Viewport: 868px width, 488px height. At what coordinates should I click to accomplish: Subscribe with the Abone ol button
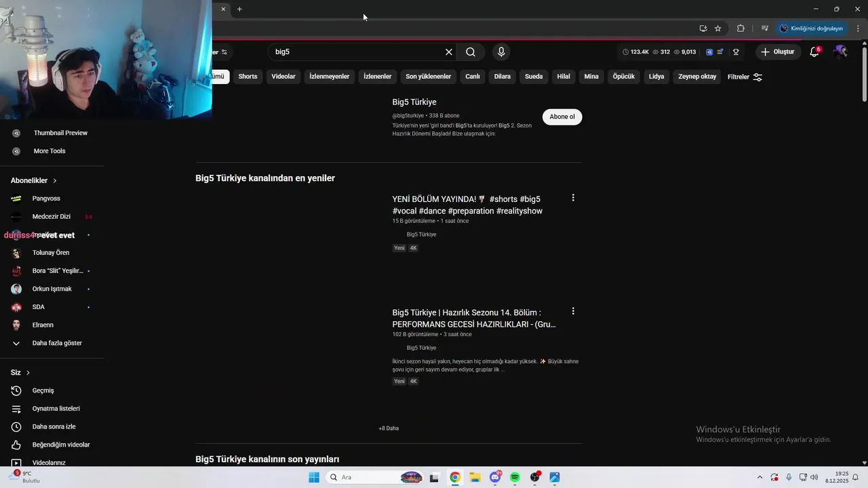click(562, 117)
